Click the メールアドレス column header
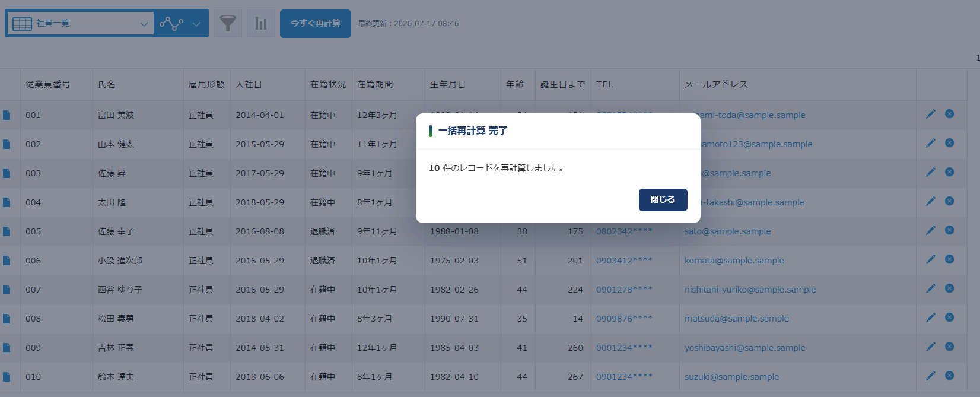Viewport: 980px width, 397px height. coord(716,84)
